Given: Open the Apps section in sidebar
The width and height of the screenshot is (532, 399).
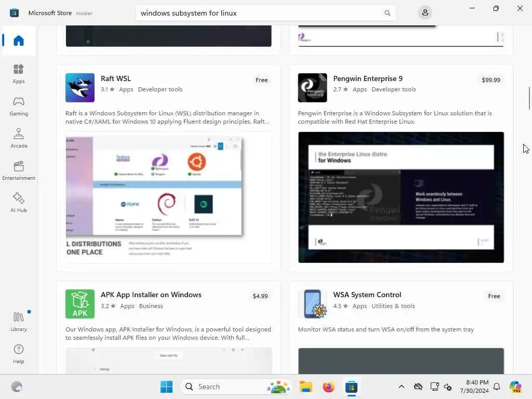Looking at the screenshot, I should click(19, 74).
